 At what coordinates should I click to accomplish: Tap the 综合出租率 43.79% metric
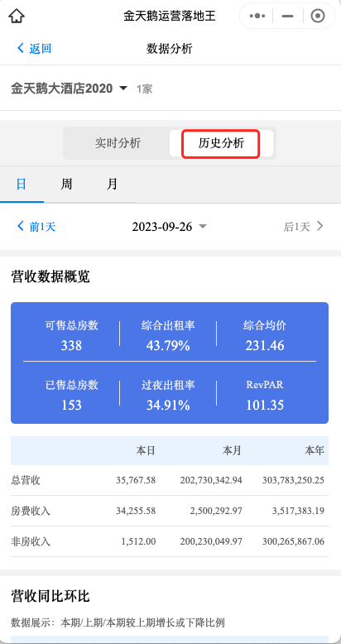168,335
